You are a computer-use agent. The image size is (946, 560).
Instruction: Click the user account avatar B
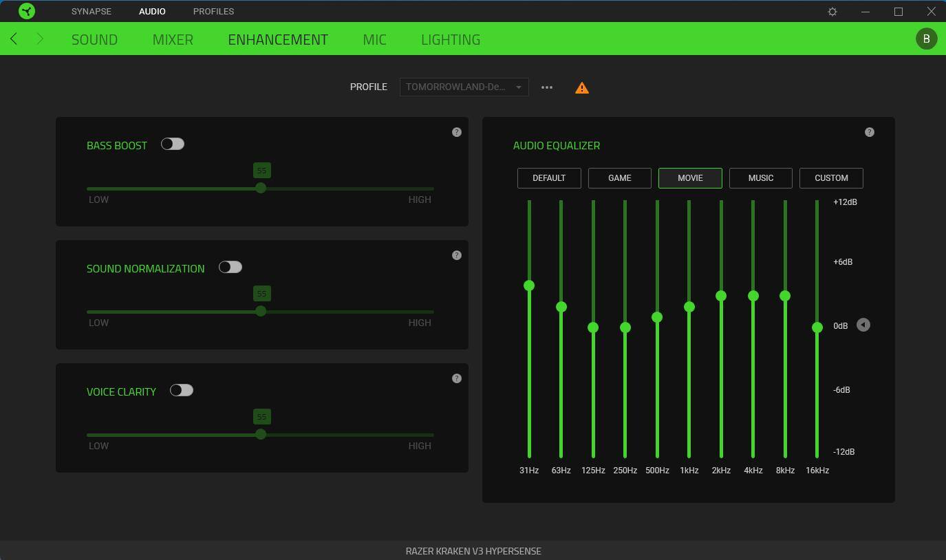tap(926, 39)
